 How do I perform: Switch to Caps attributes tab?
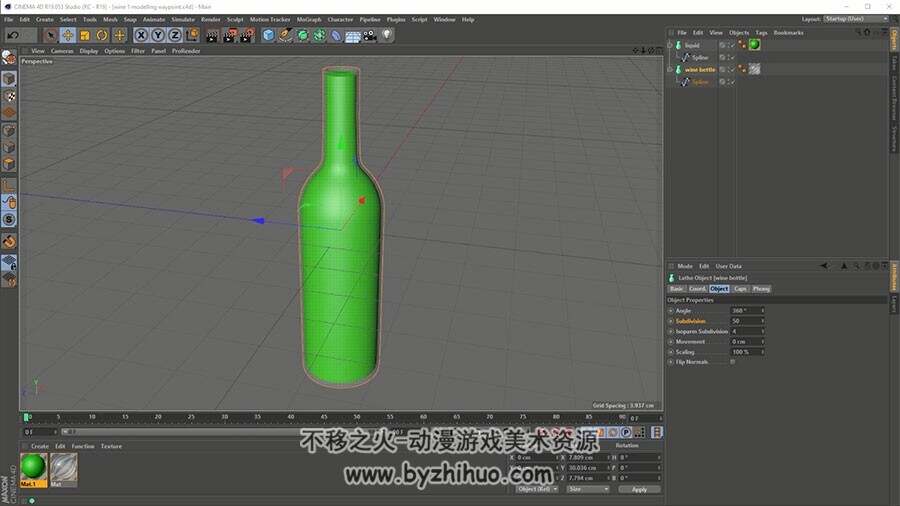(x=740, y=289)
